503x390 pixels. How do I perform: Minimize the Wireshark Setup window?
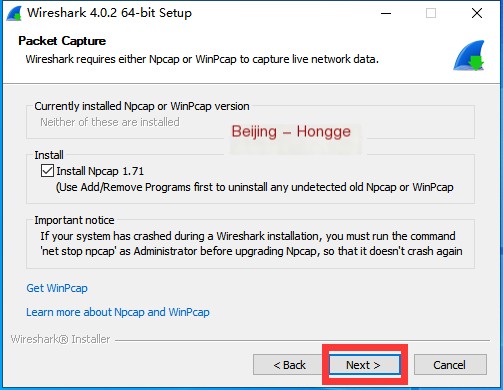(x=386, y=13)
